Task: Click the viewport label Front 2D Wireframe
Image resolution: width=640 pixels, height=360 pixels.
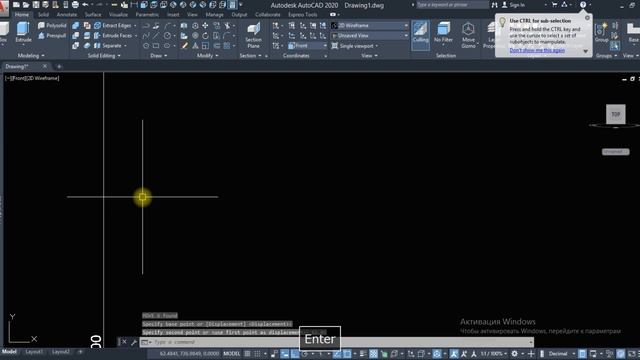Action: pyautogui.click(x=32, y=78)
